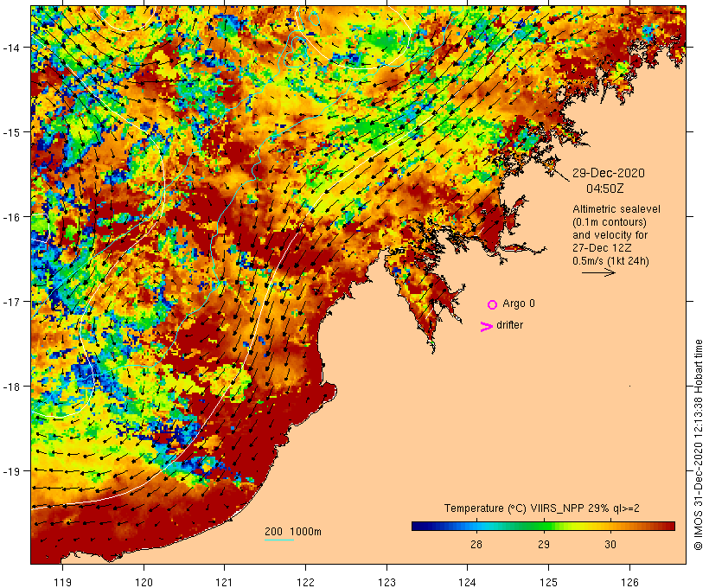709x588 pixels.
Task: Click latitude axis label -19
Action: [10, 471]
